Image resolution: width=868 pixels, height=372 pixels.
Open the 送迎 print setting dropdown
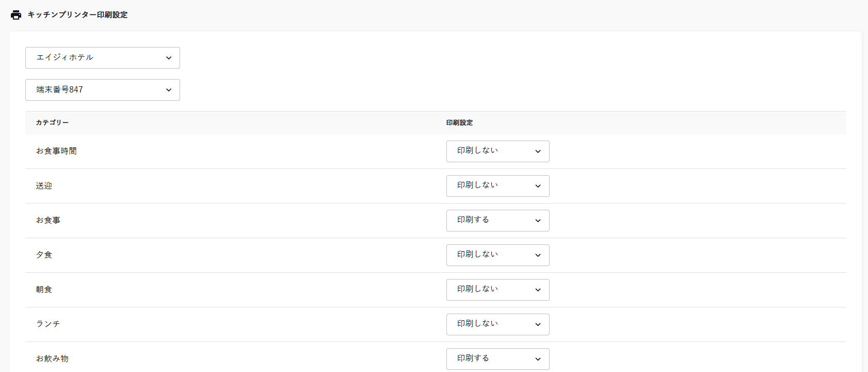click(497, 186)
